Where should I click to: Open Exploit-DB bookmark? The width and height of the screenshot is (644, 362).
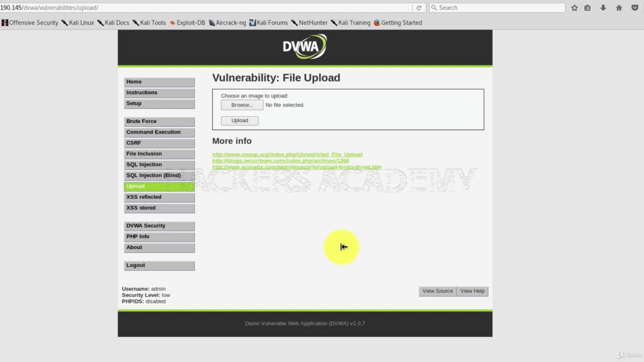[187, 23]
